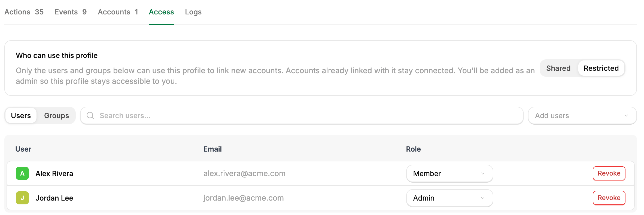Show the Users list
Viewport: 644px width, 215px height.
pos(21,116)
